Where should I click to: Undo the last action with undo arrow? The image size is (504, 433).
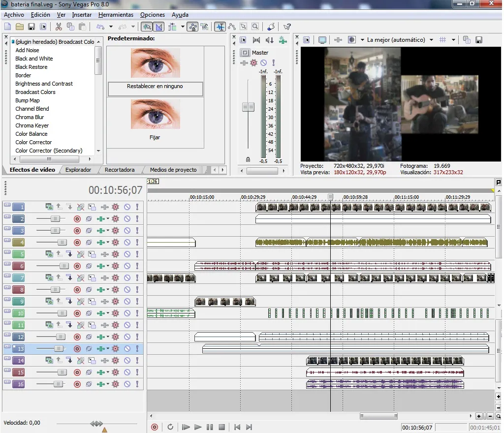(x=100, y=27)
